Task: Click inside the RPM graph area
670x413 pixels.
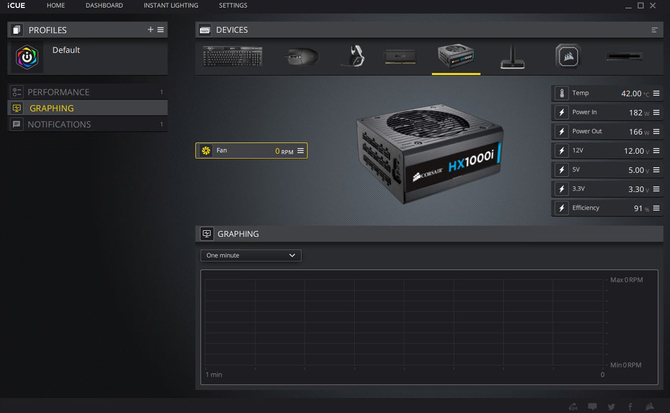Action: (x=405, y=323)
